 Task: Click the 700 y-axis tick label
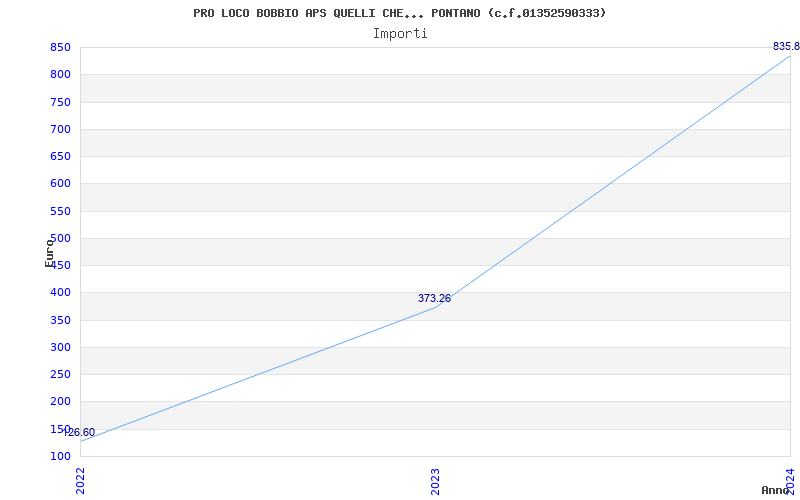point(60,130)
